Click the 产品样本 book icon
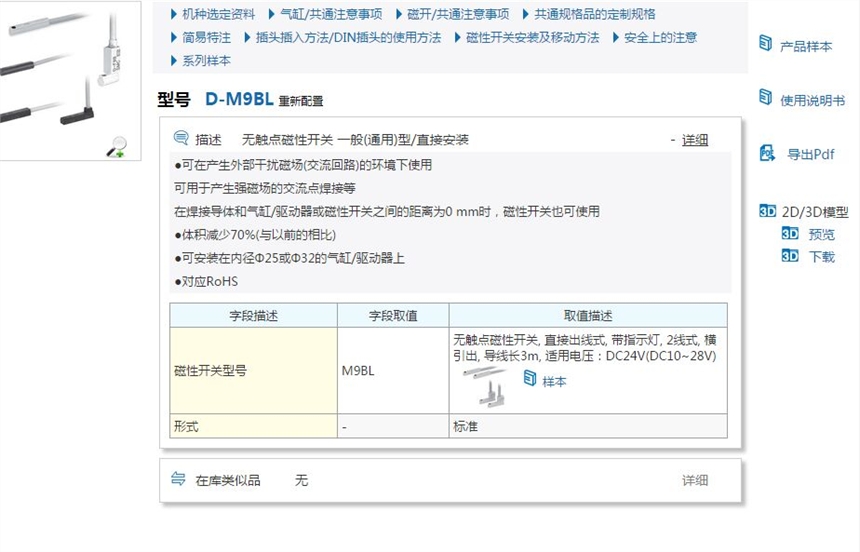 [x=766, y=45]
